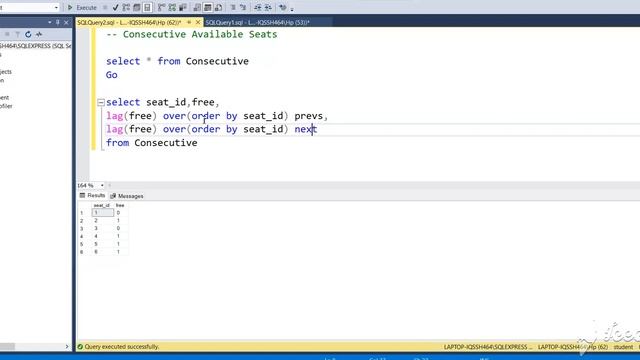Toggle Include Actual Execution Plan

(x=162, y=7)
